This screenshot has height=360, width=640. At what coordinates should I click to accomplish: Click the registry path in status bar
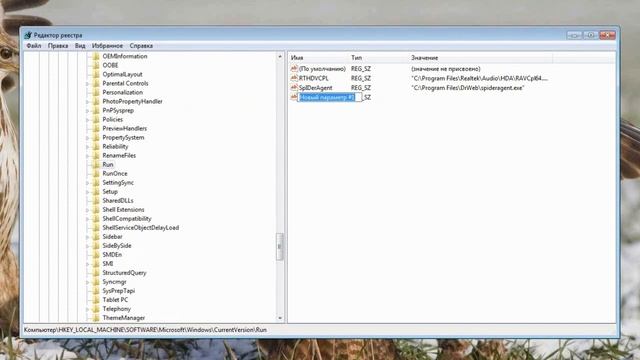[x=145, y=330]
